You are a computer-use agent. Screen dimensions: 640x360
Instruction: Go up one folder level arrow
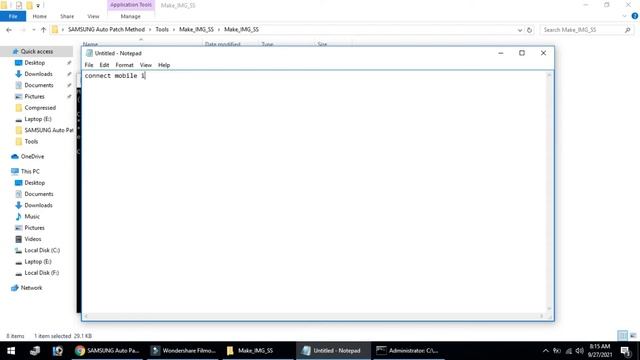(x=43, y=30)
